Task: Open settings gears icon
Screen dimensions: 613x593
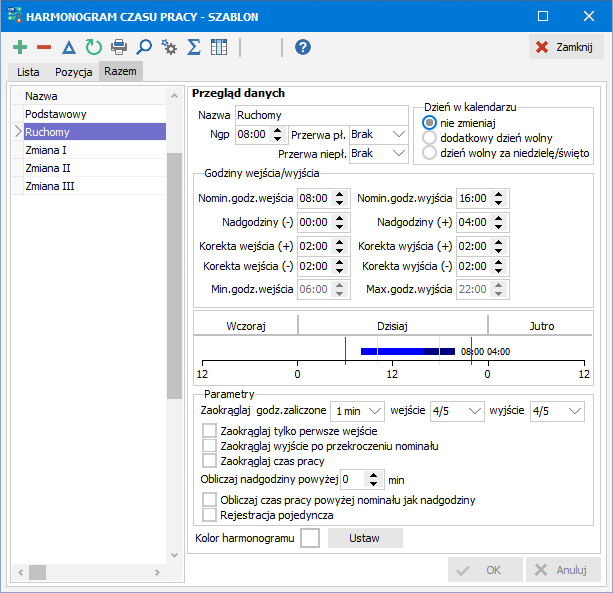Action: click(169, 47)
